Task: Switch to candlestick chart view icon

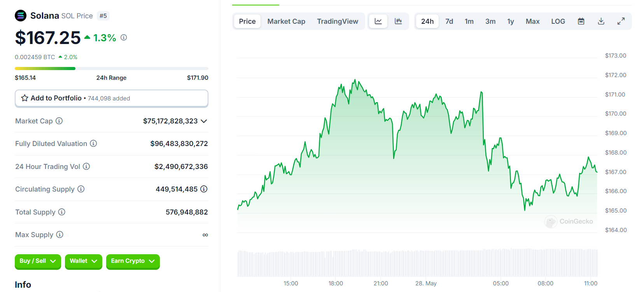Action: click(398, 21)
